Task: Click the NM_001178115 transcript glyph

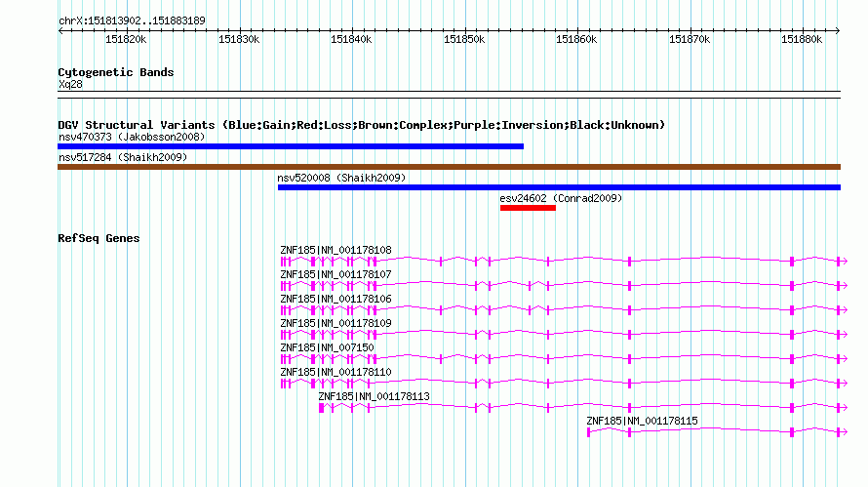Action: pyautogui.click(x=718, y=431)
